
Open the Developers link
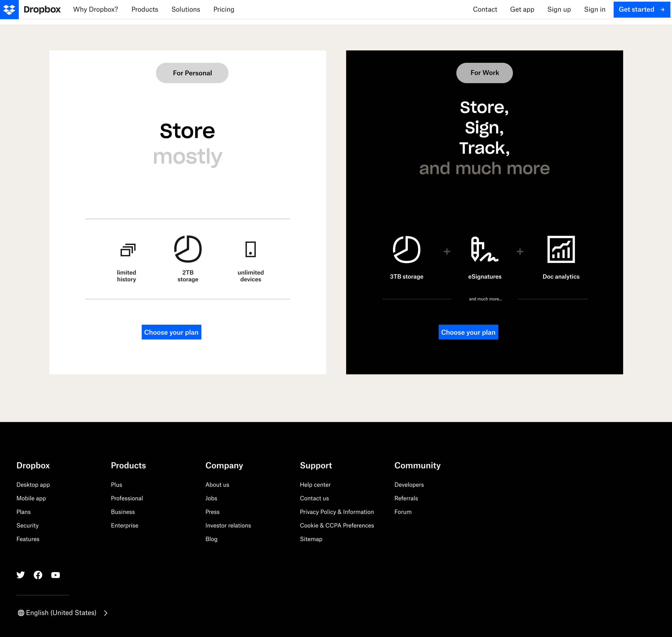pyautogui.click(x=409, y=485)
